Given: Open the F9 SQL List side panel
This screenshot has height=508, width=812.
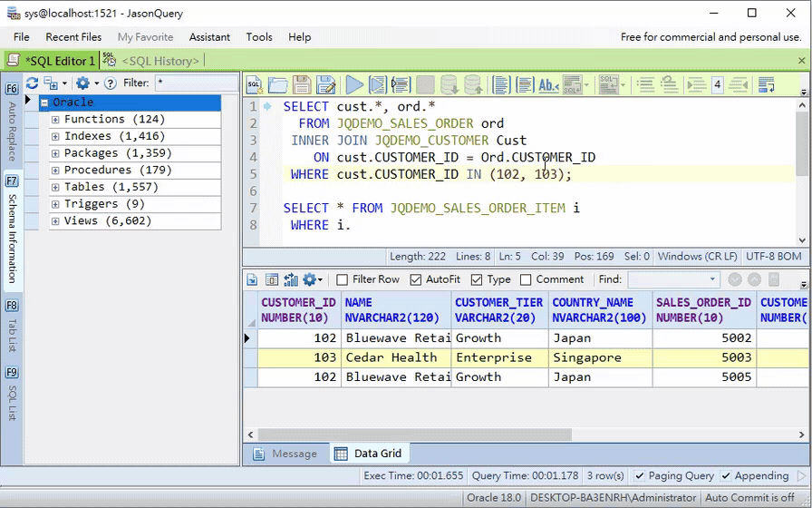Looking at the screenshot, I should (12, 393).
